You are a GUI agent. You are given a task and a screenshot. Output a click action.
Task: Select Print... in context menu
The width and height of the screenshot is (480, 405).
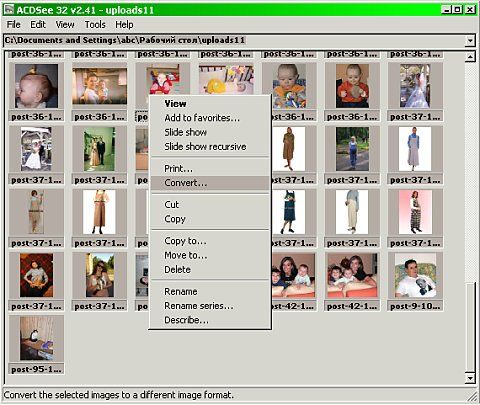[210, 169]
